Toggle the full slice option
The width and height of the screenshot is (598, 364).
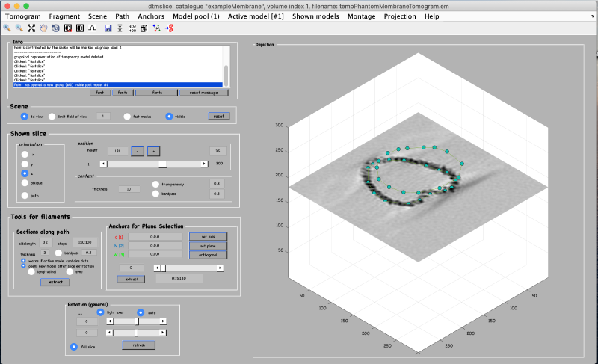pyautogui.click(x=73, y=347)
